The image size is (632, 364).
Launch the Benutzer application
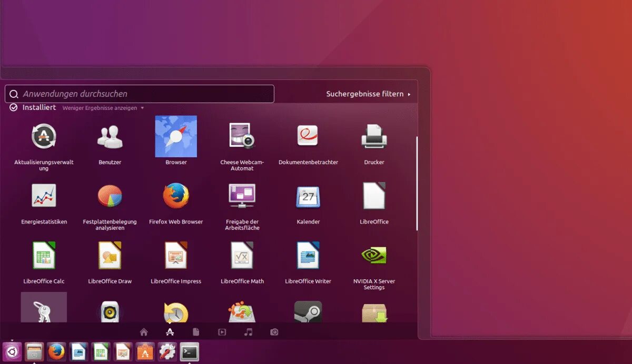click(110, 137)
